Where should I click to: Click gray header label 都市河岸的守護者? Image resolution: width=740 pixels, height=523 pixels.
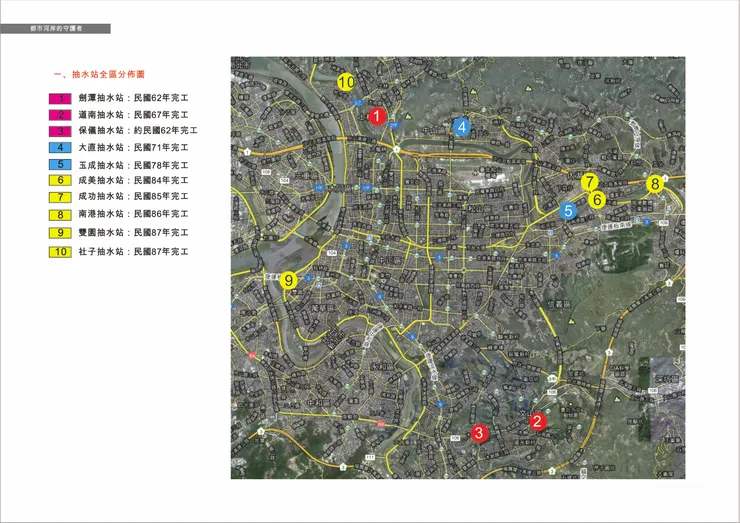click(56, 29)
